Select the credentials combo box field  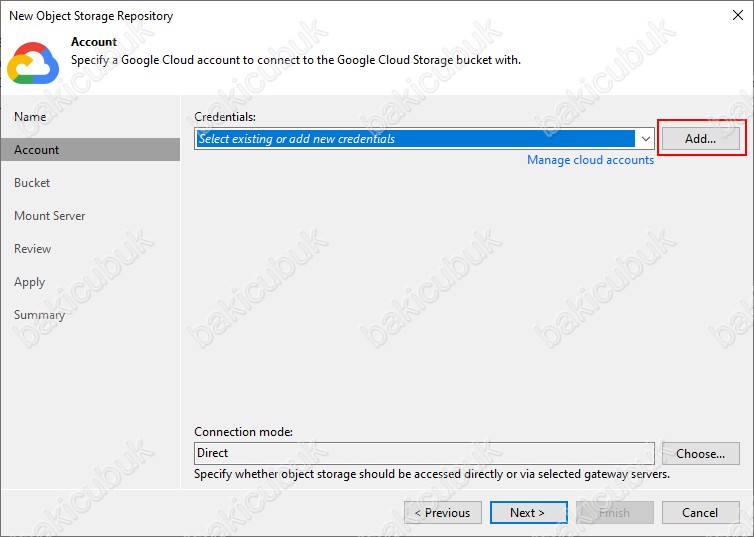tap(424, 139)
